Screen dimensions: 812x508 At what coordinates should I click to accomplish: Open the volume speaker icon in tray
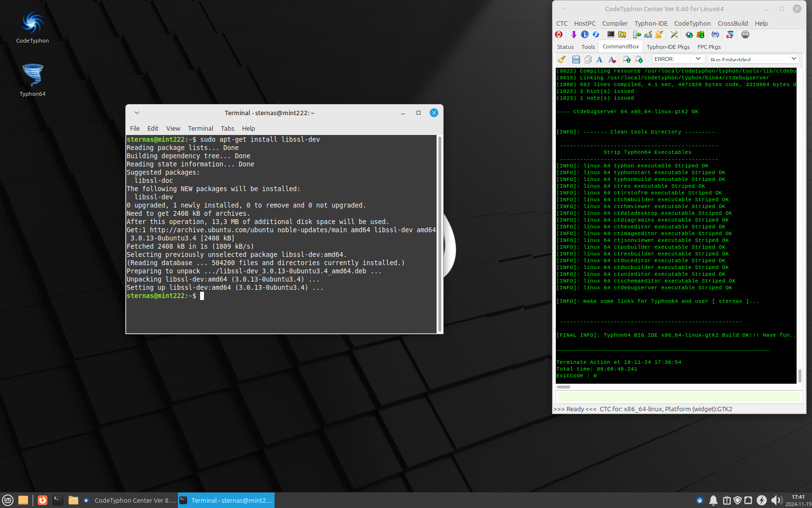click(776, 500)
